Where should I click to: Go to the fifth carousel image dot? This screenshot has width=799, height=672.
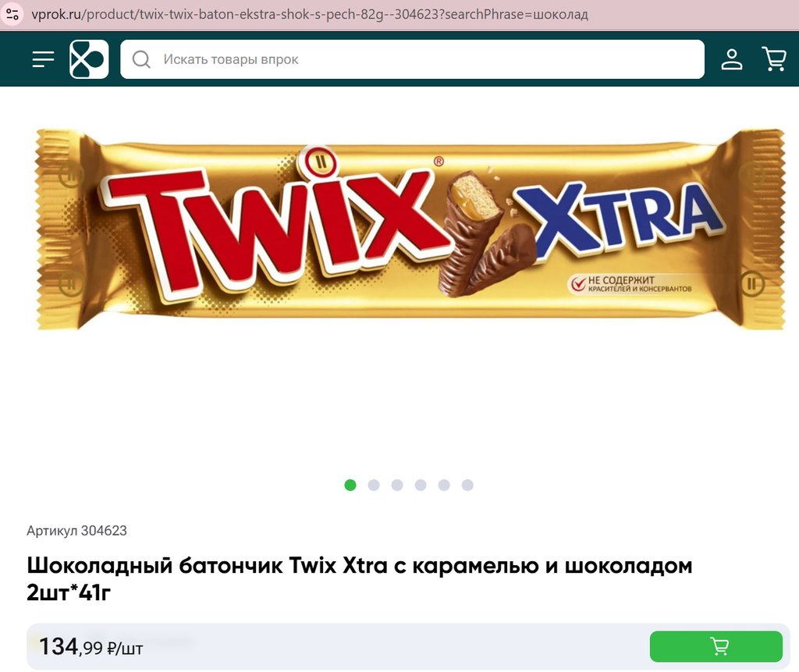click(x=444, y=485)
